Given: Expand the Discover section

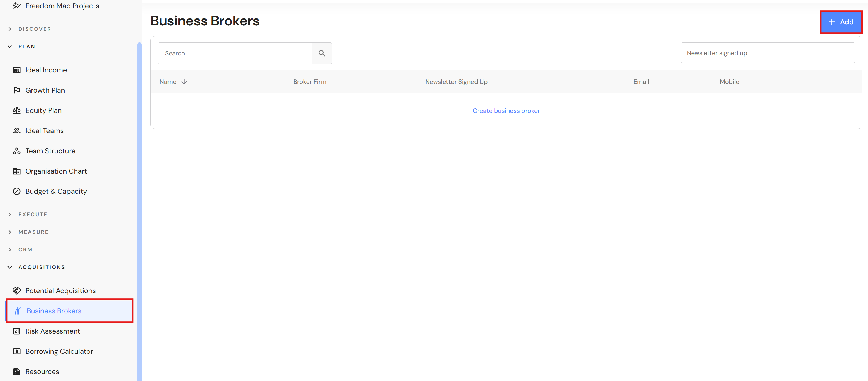Looking at the screenshot, I should click(10, 29).
